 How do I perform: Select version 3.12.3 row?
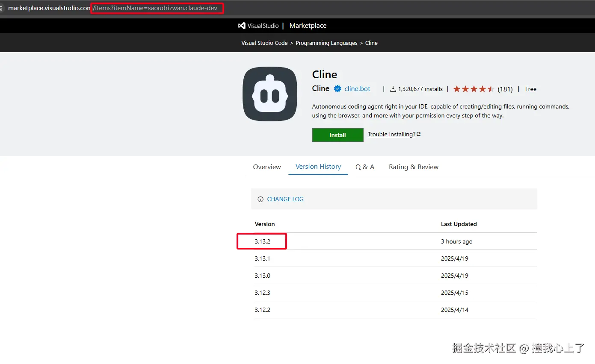395,293
